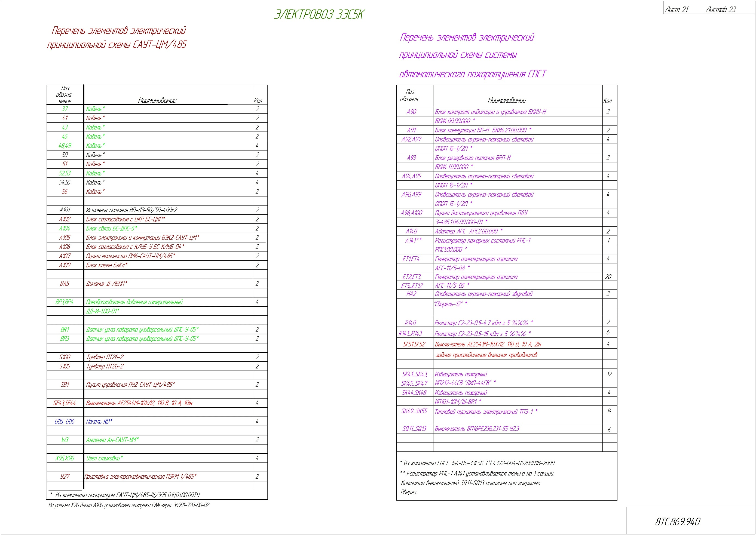Click 'Пульт дистанционного управления ПДУ'
The image size is (756, 535).
(x=481, y=213)
